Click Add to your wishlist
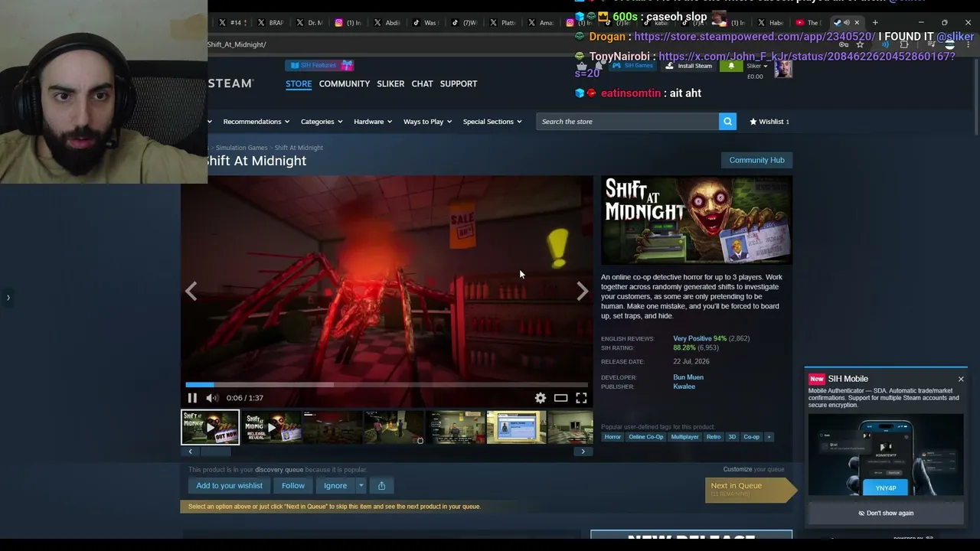The width and height of the screenshot is (980, 551). pos(229,485)
